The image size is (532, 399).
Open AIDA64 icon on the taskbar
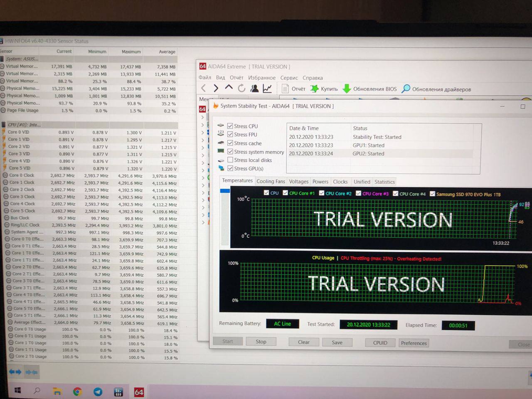(139, 392)
